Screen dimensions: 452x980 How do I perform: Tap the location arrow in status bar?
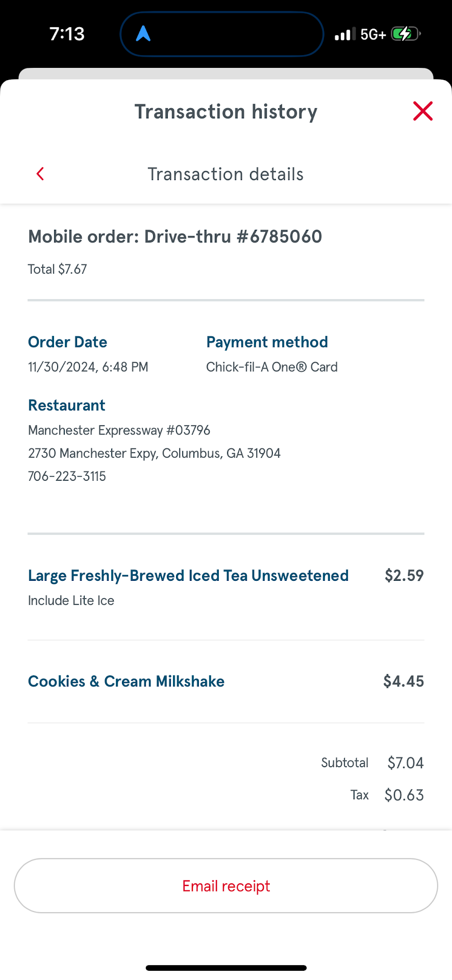[x=143, y=34]
